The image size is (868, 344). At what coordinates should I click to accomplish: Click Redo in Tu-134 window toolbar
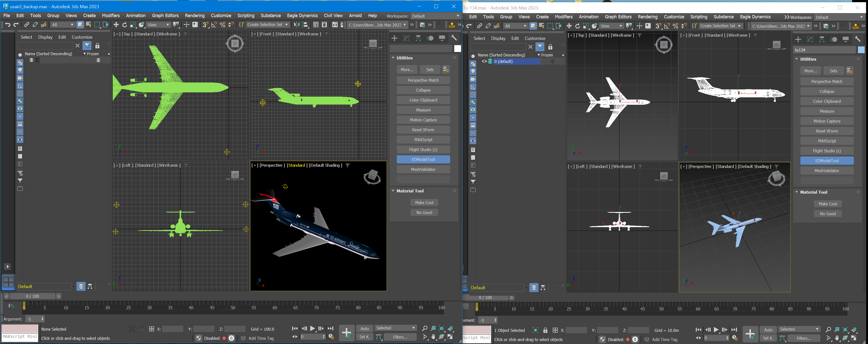(x=469, y=26)
